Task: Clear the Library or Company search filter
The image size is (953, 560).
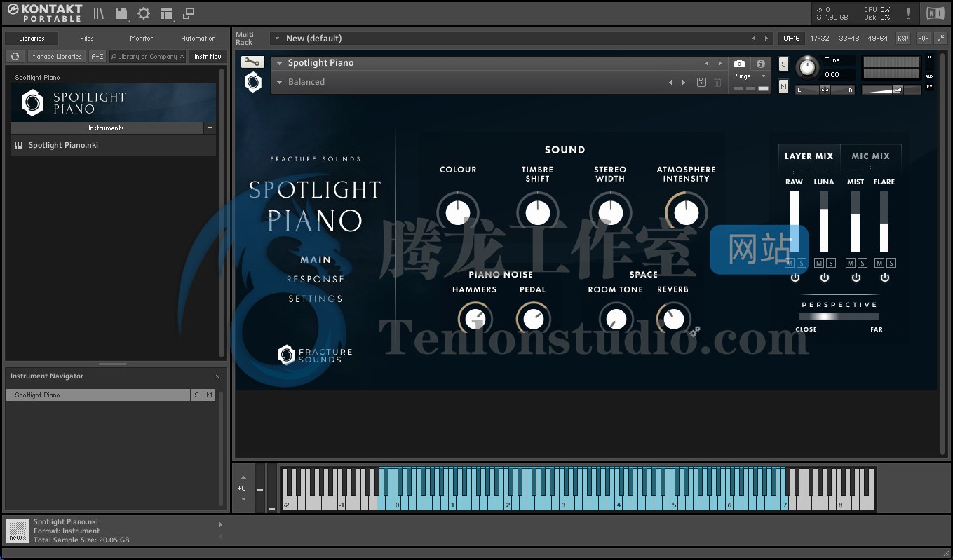Action: click(x=182, y=57)
